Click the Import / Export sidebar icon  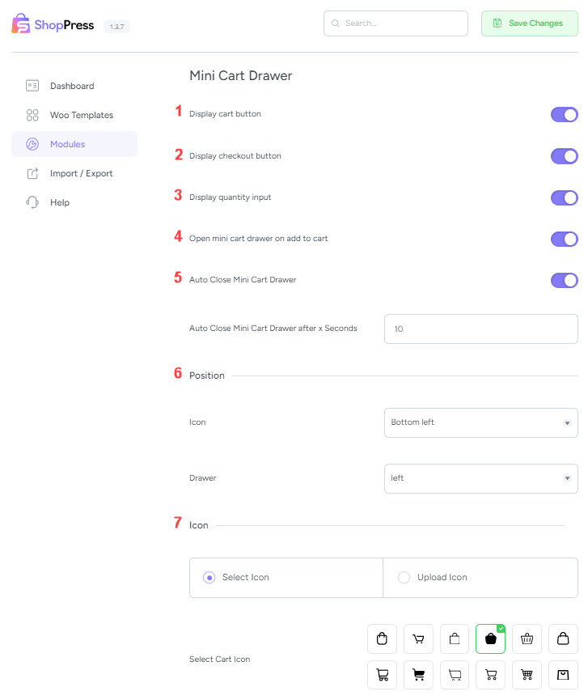[x=32, y=173]
